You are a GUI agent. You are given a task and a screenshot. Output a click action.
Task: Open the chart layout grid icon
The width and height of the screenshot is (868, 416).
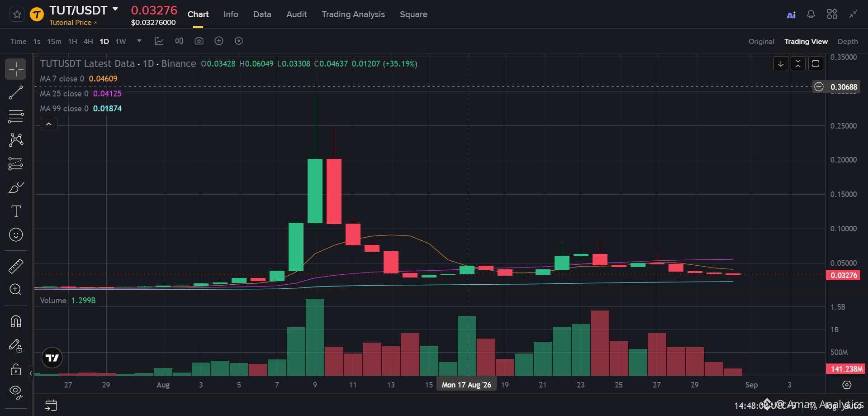tap(832, 14)
